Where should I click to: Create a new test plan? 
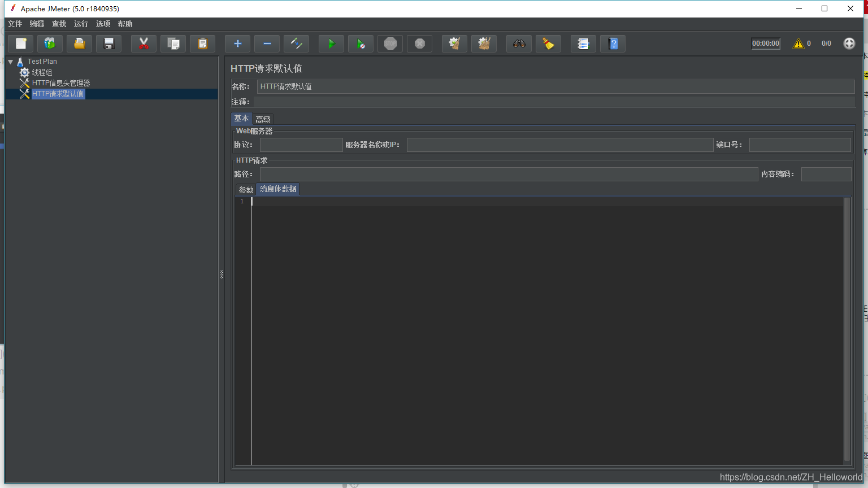pos(21,43)
